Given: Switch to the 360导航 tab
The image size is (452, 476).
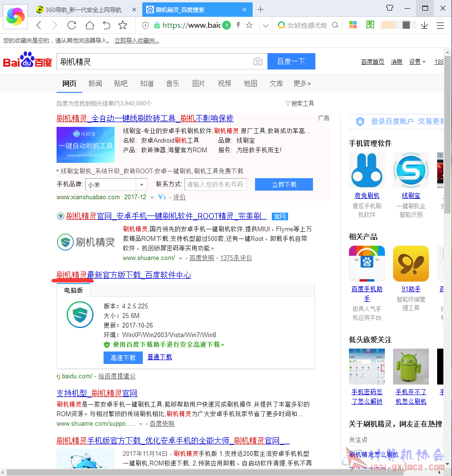Looking at the screenshot, I should (83, 10).
